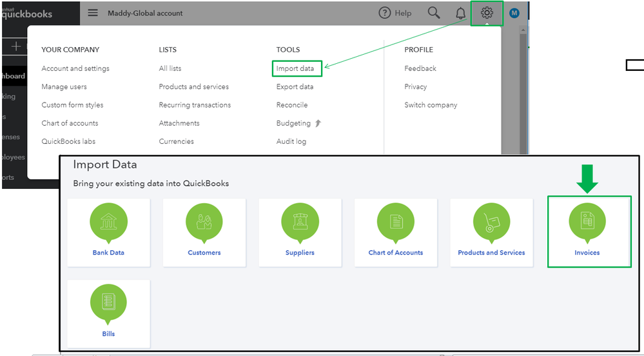
Task: Click the Customers people icon
Action: (x=204, y=222)
